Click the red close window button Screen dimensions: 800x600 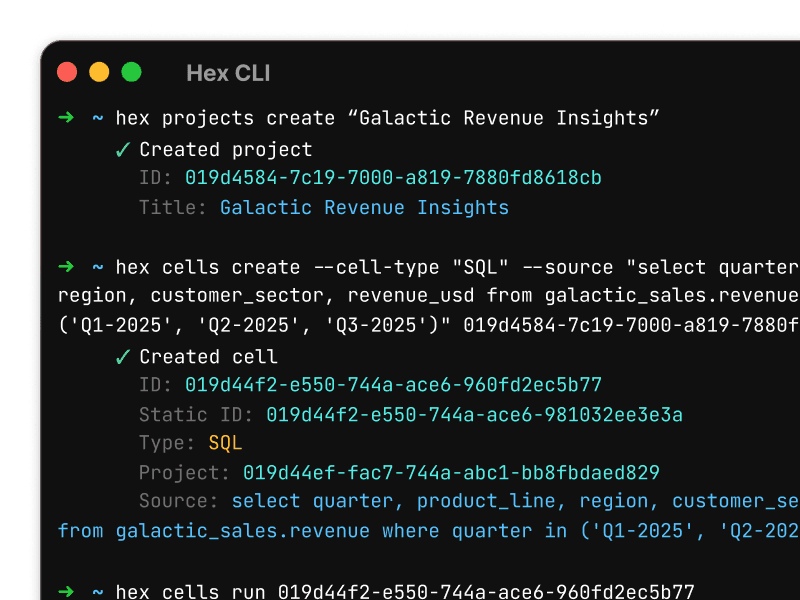click(x=67, y=72)
